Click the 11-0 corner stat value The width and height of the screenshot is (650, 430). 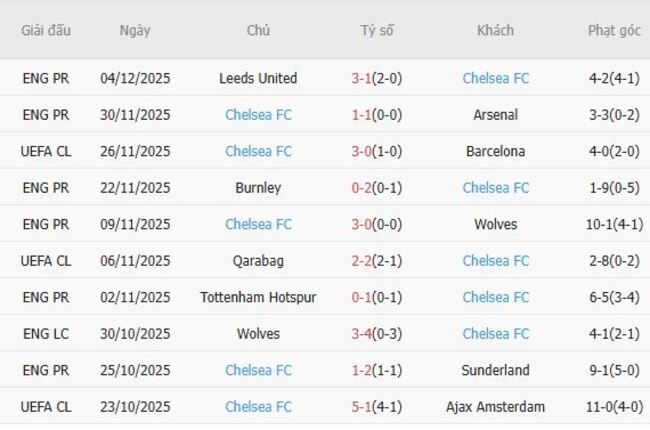pos(604,407)
